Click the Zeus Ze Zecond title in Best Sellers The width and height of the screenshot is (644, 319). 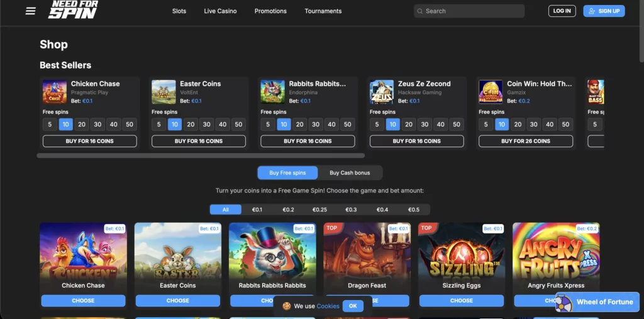click(x=425, y=84)
